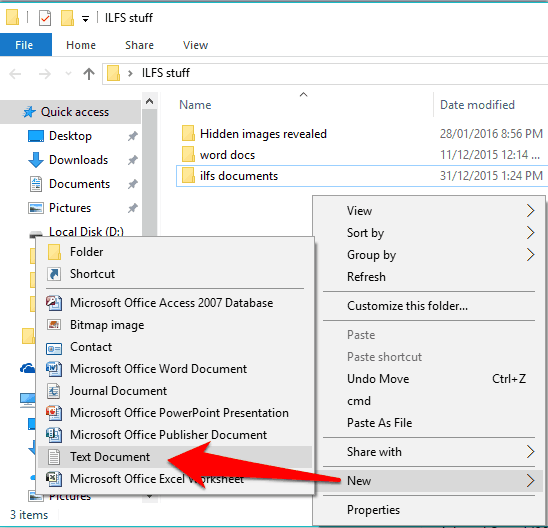Click the Quick access star icon
This screenshot has height=528, width=548.
coord(29,112)
